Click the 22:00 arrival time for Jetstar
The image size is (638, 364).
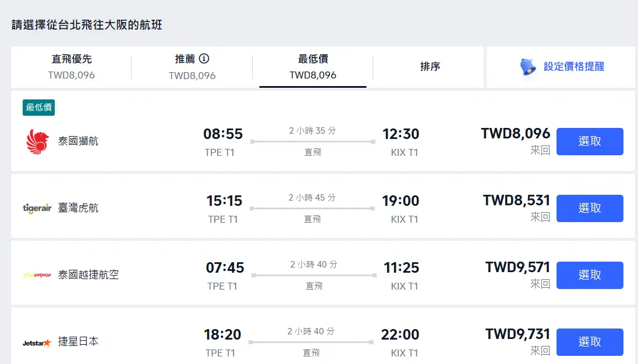pos(400,335)
